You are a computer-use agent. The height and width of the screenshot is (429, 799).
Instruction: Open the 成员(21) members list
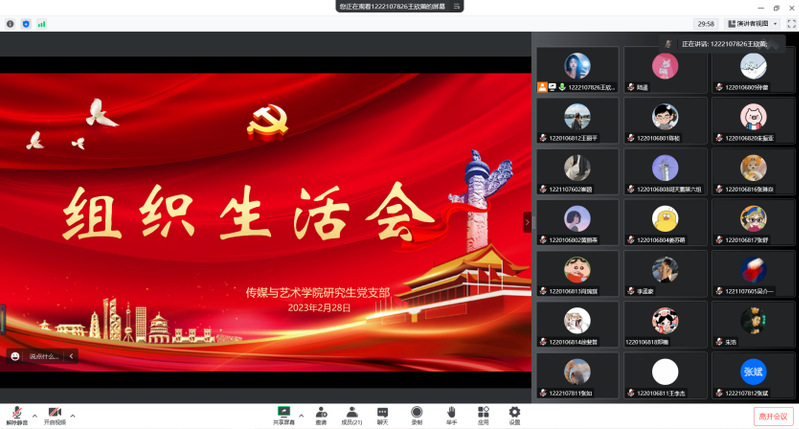352,413
